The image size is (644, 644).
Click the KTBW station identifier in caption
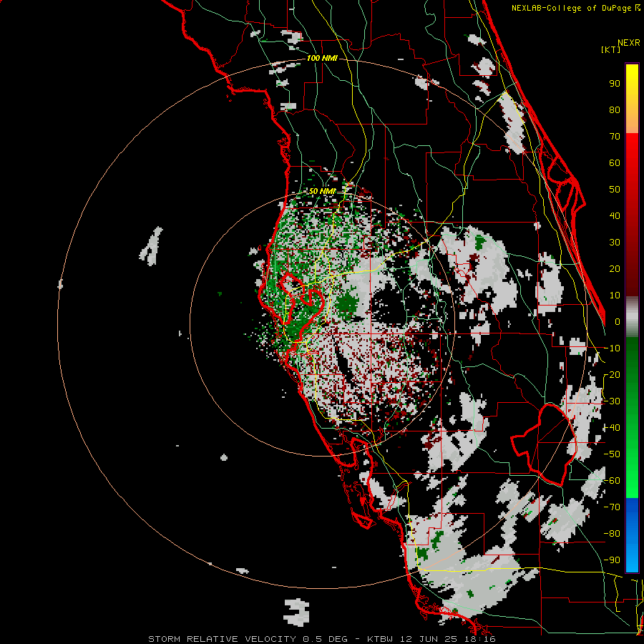[381, 639]
